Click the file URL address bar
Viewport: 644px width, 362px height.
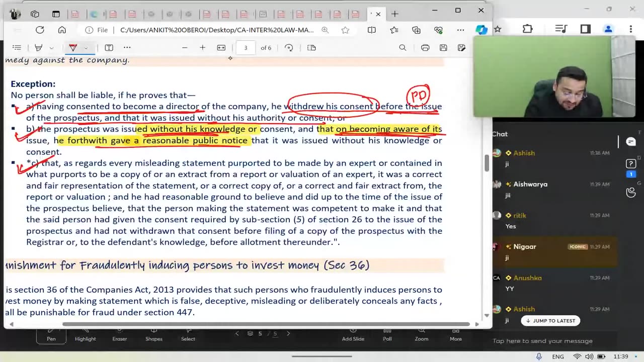point(216,30)
